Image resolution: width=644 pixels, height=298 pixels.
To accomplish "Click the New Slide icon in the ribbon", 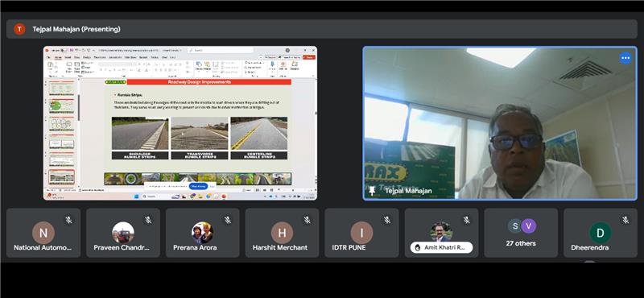I will click(69, 67).
